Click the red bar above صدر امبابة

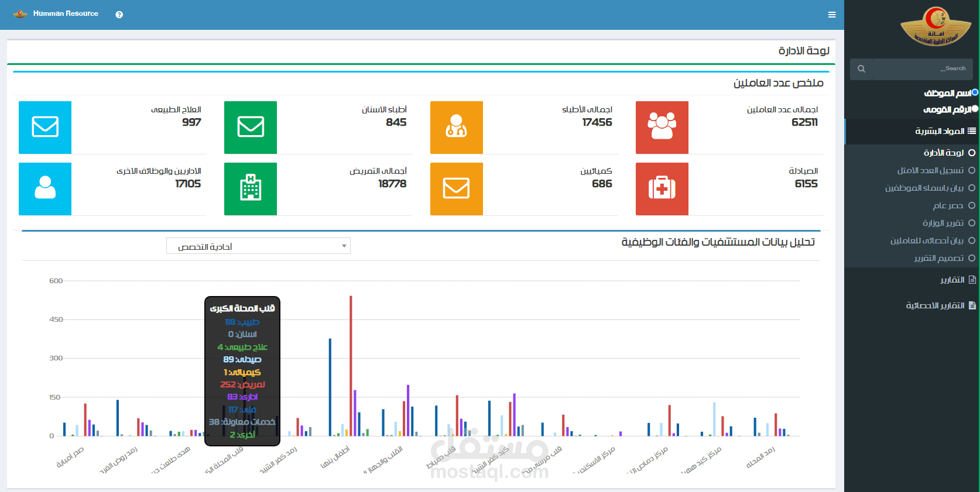[85, 419]
